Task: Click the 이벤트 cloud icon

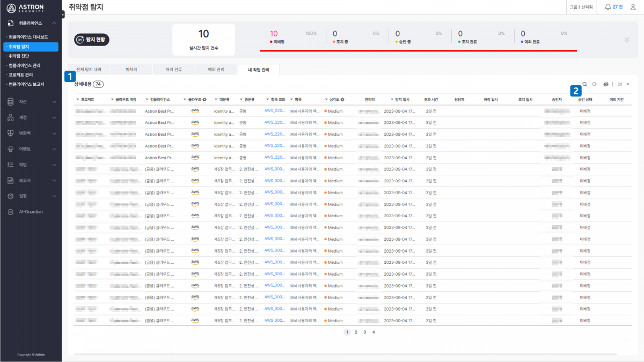Action: tap(11, 149)
